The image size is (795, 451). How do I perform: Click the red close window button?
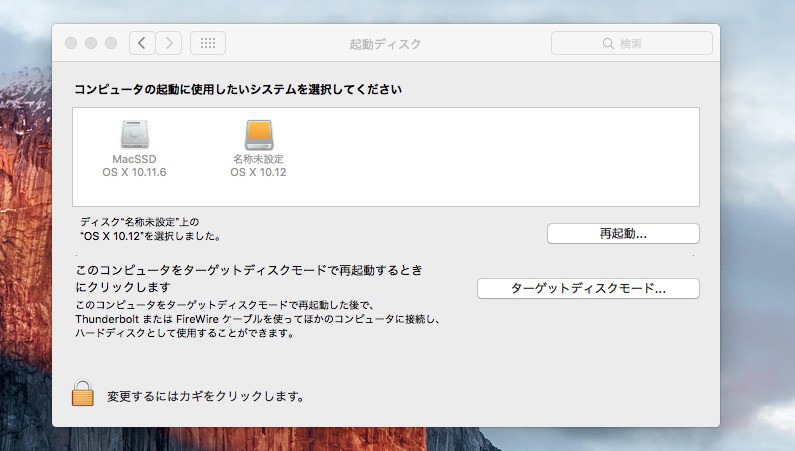(x=71, y=43)
